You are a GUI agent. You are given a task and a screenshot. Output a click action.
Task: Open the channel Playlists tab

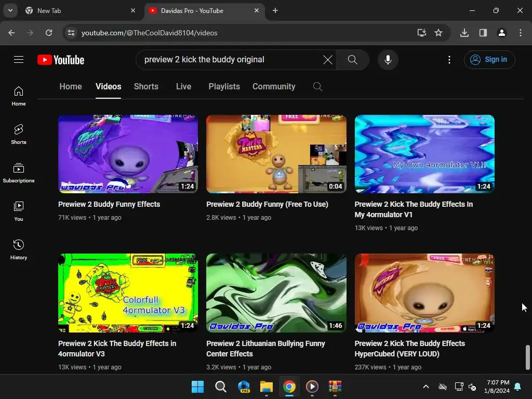click(224, 87)
